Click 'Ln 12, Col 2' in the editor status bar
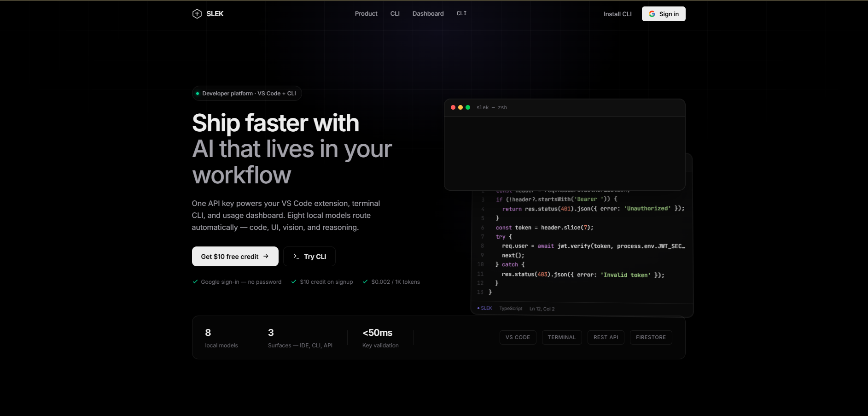 point(542,309)
